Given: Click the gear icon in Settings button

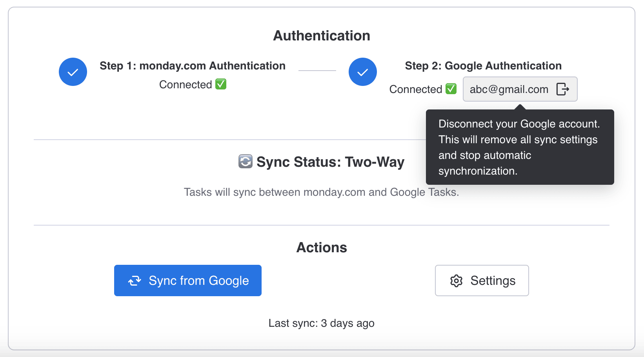Looking at the screenshot, I should coord(457,281).
